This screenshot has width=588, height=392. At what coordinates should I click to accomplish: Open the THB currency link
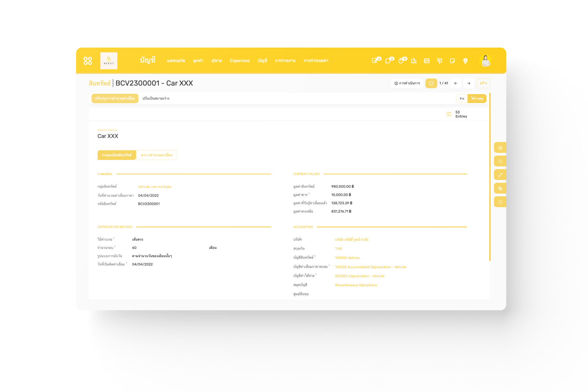click(338, 249)
